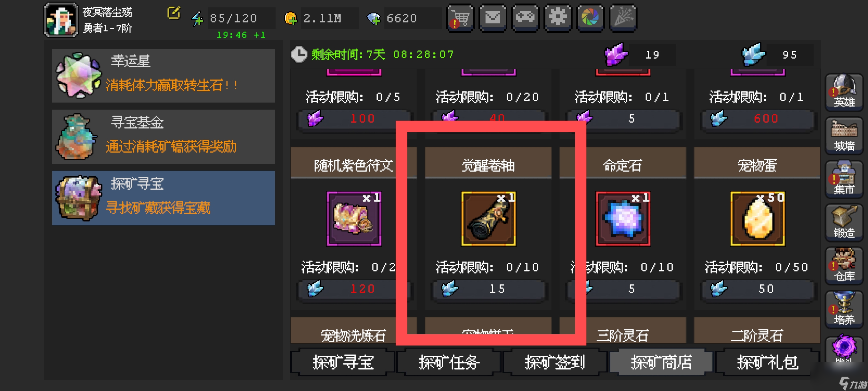Viewport: 868px width, 391px height.
Task: Select the 寻宝基金 event entry
Action: [x=164, y=137]
